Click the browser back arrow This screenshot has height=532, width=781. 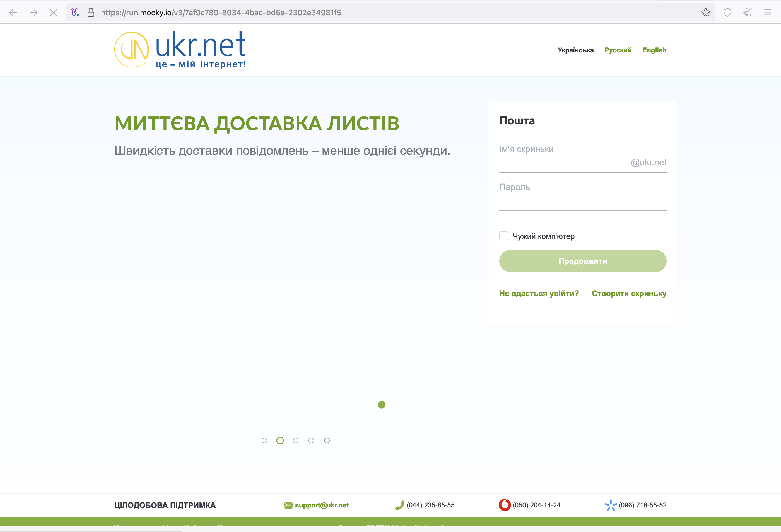[x=13, y=13]
